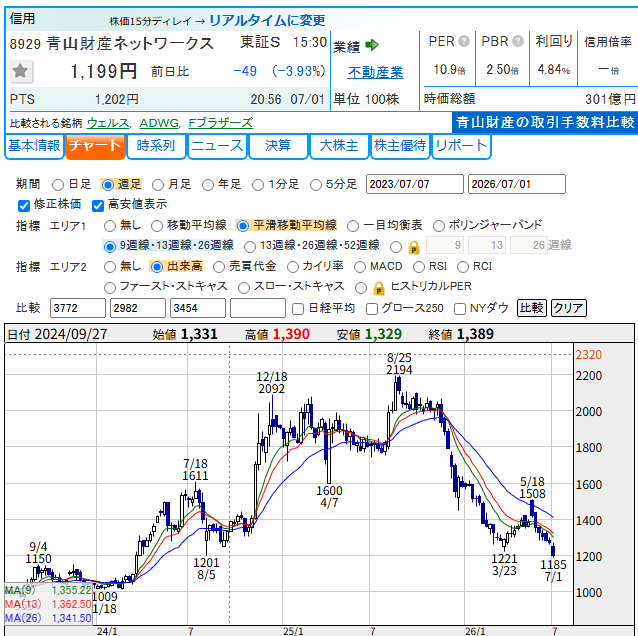Enable グロース250 comparison checkbox

tap(371, 309)
